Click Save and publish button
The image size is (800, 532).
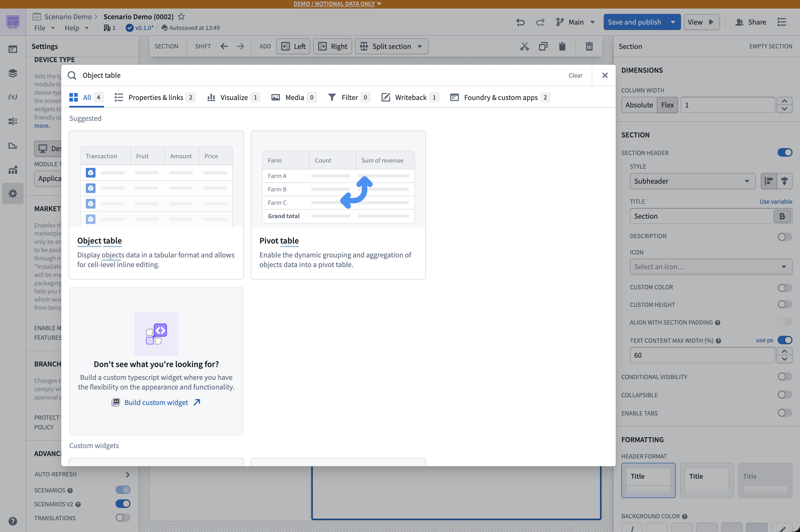634,22
